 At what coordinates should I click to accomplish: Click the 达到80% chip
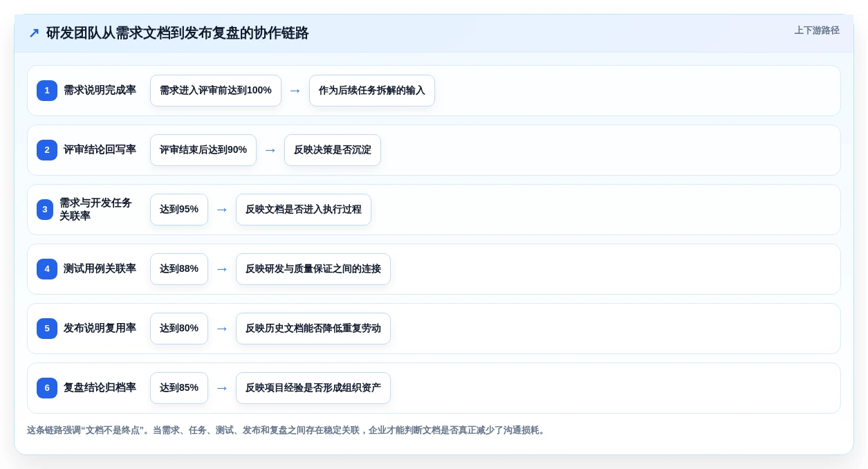click(x=179, y=329)
